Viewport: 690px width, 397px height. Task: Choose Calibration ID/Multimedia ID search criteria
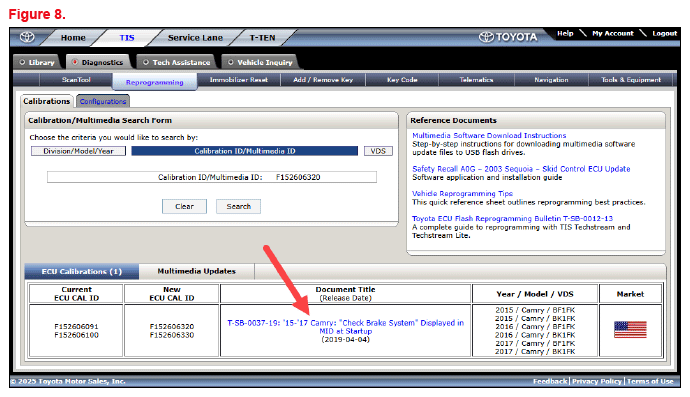click(x=245, y=151)
